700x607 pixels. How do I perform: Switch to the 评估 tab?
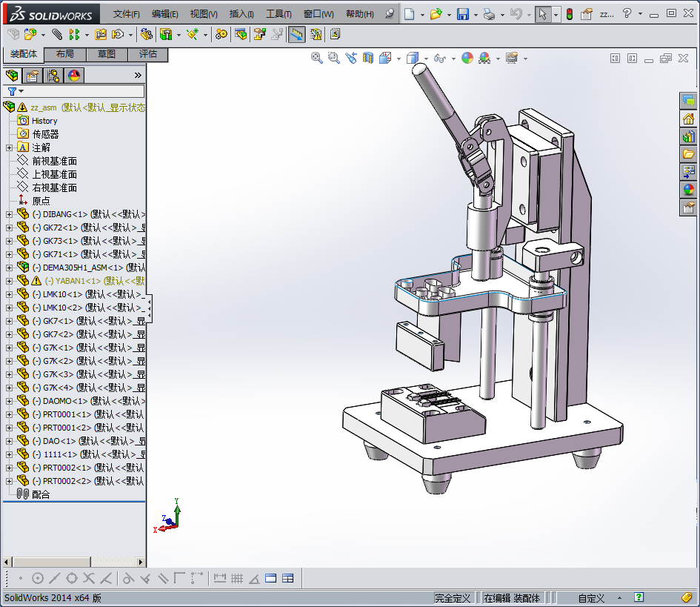click(x=147, y=54)
